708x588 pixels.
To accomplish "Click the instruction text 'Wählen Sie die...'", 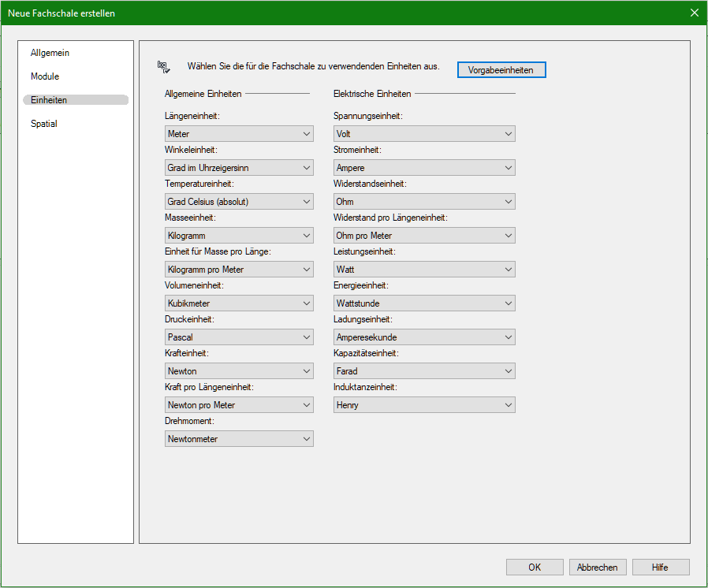I will pyautogui.click(x=313, y=66).
